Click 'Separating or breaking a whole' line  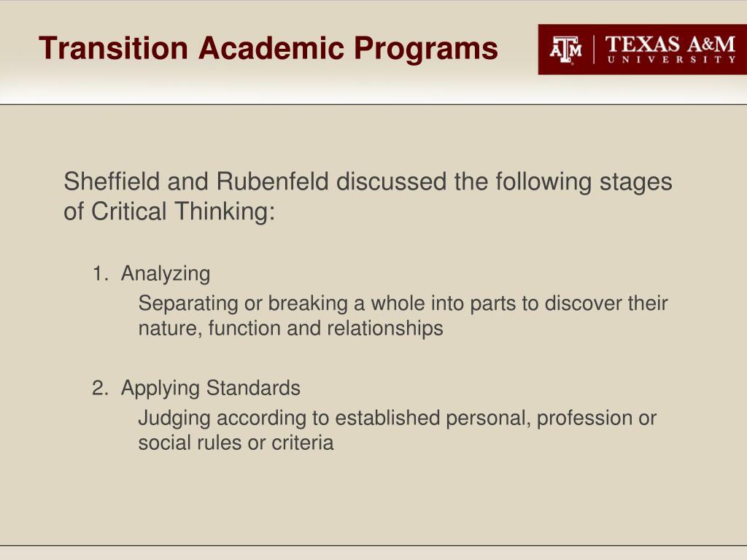pyautogui.click(x=403, y=303)
